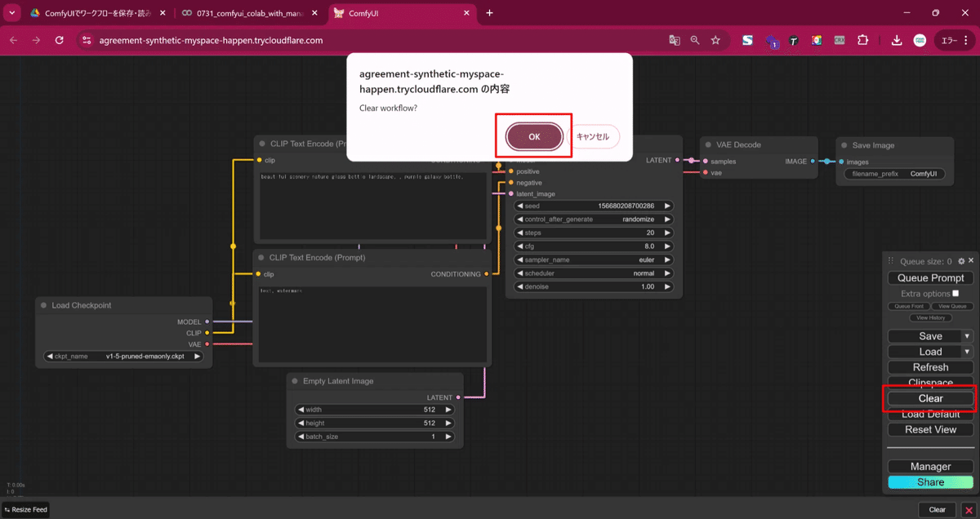Image resolution: width=980 pixels, height=519 pixels.
Task: Open the ComfyUI Manager
Action: click(931, 466)
